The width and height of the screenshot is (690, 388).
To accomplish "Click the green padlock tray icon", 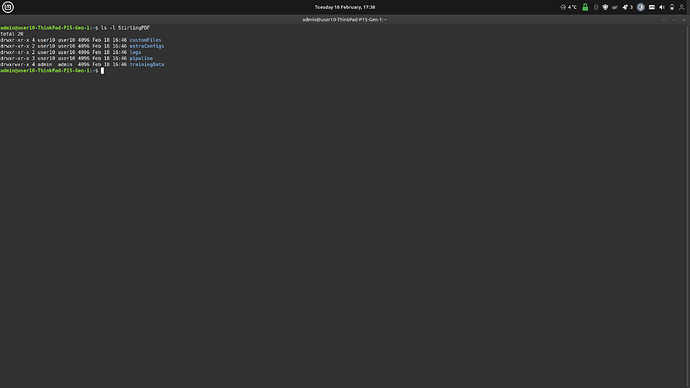I will click(585, 7).
